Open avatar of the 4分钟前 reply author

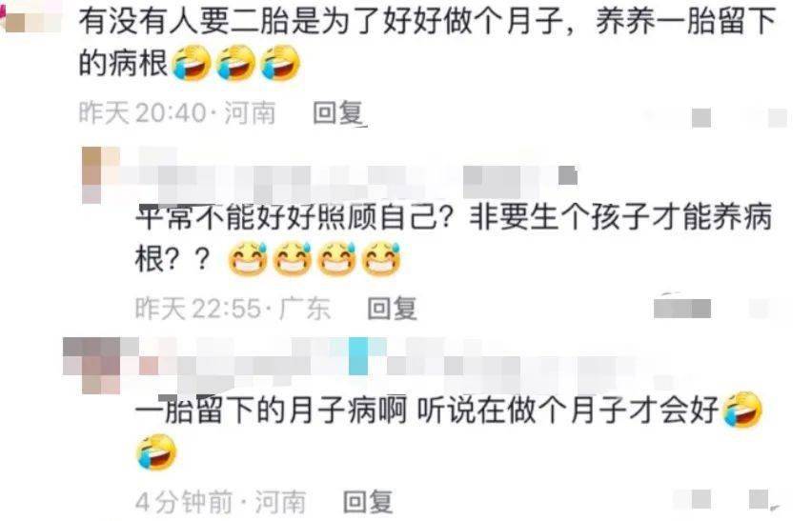(93, 365)
